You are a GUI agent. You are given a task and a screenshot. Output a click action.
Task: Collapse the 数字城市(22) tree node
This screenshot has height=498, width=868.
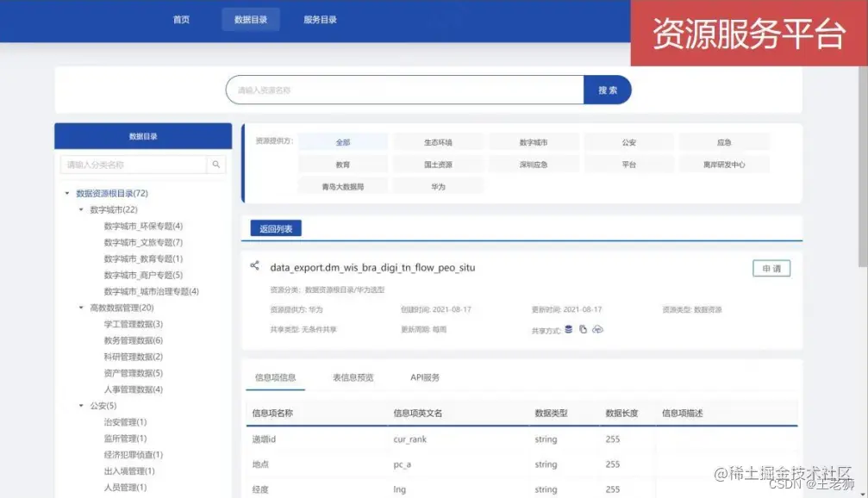[x=80, y=209]
